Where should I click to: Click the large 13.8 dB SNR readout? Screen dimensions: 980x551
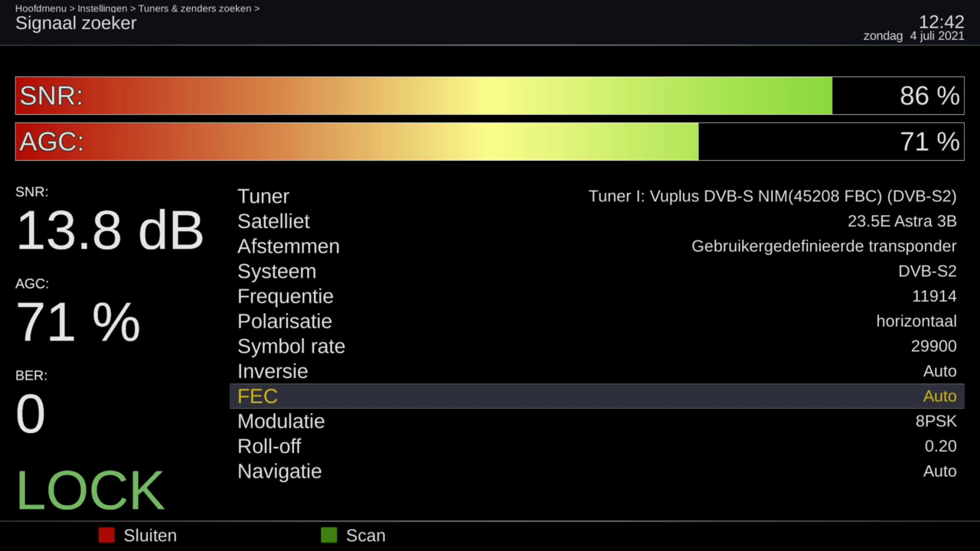[109, 230]
